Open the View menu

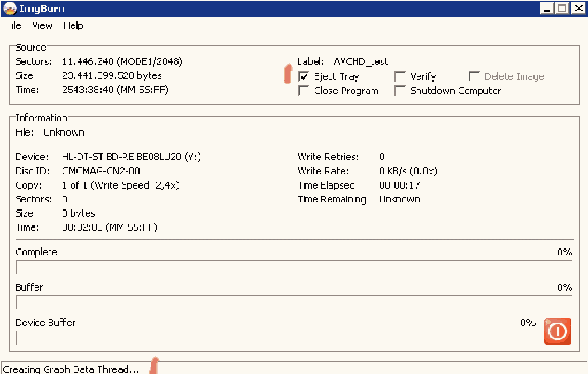[x=42, y=26]
